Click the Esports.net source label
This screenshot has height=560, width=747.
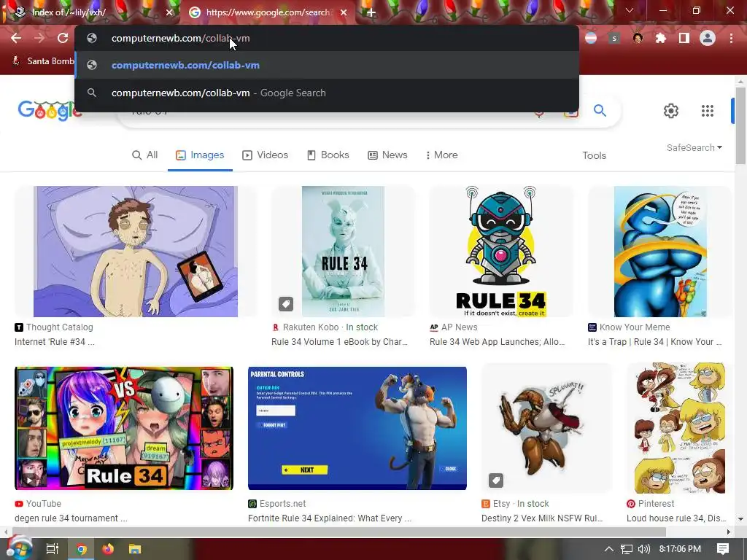pos(282,504)
